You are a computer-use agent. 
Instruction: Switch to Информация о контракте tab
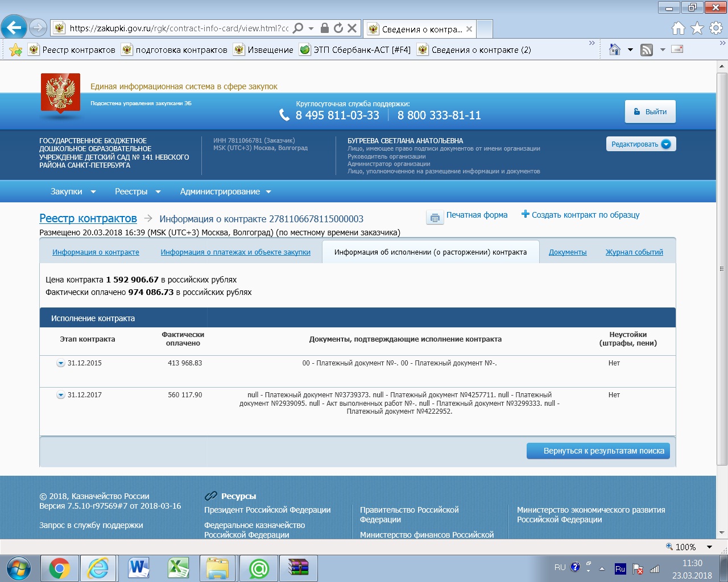[96, 252]
